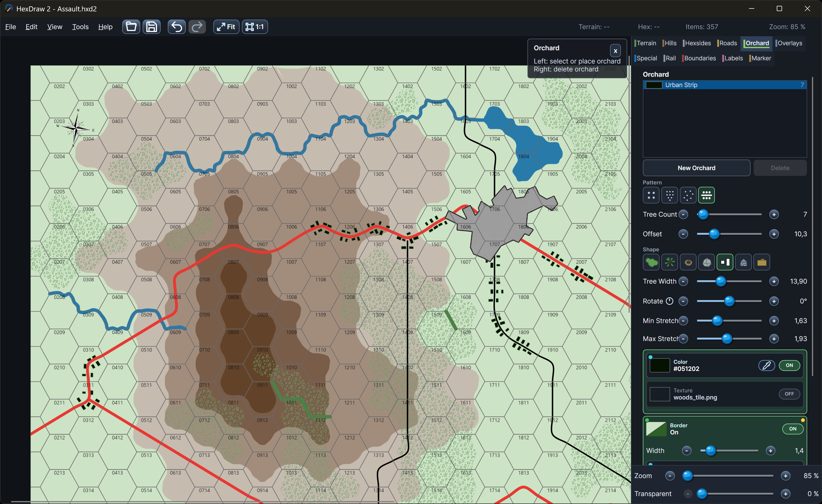Increase Border Width with plus button
The width and height of the screenshot is (822, 504).
point(770,451)
